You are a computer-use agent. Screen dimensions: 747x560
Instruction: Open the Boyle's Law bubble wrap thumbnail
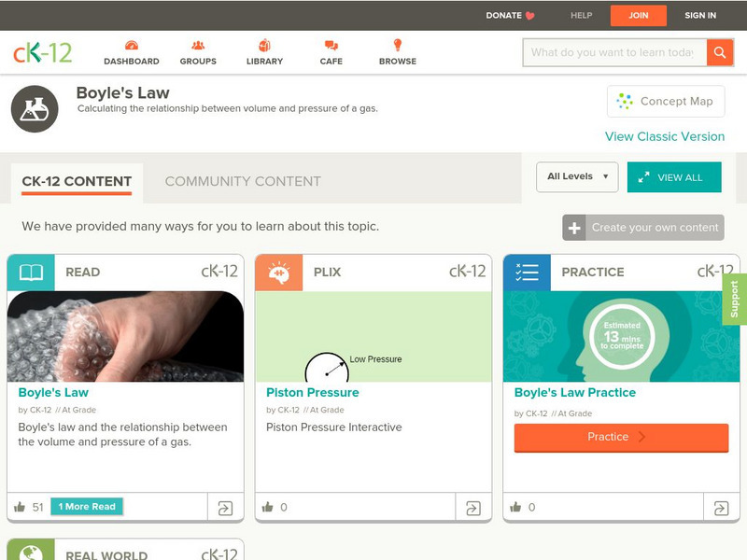[125, 336]
